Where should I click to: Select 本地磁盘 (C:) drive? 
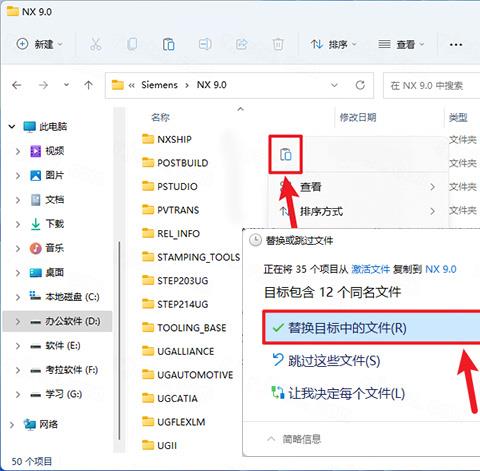72,297
